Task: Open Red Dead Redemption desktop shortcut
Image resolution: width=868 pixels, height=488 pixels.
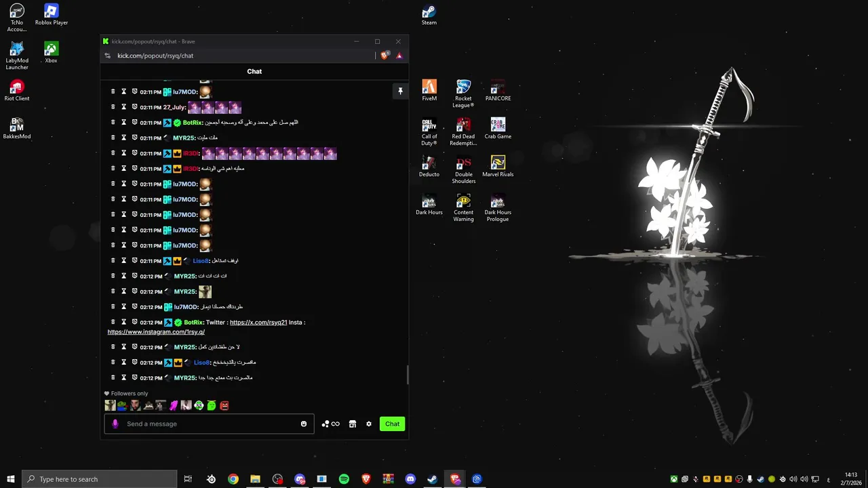Action: (463, 131)
